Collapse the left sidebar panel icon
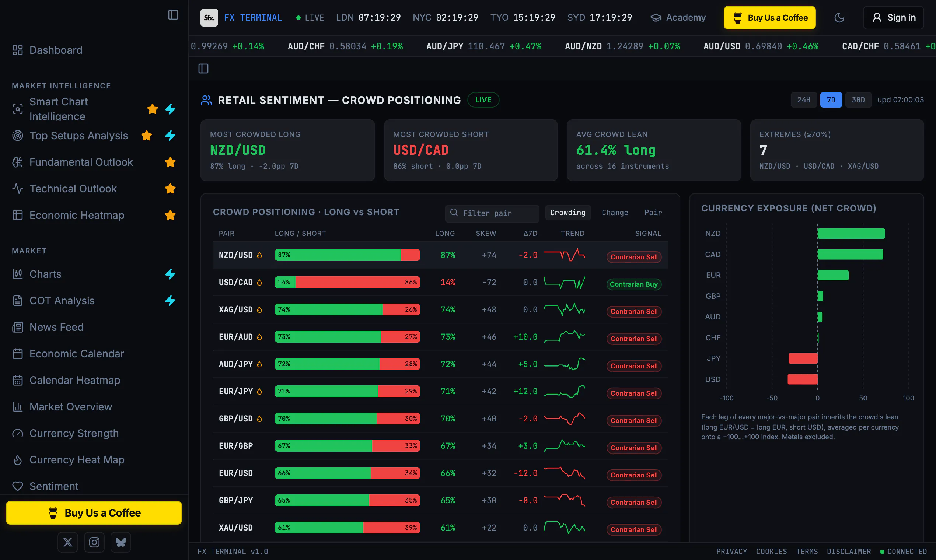 (x=173, y=15)
